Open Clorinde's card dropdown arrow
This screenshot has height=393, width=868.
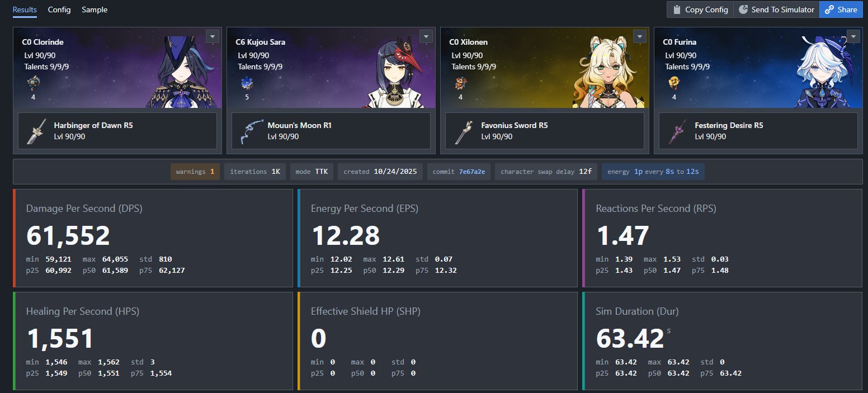pos(212,36)
